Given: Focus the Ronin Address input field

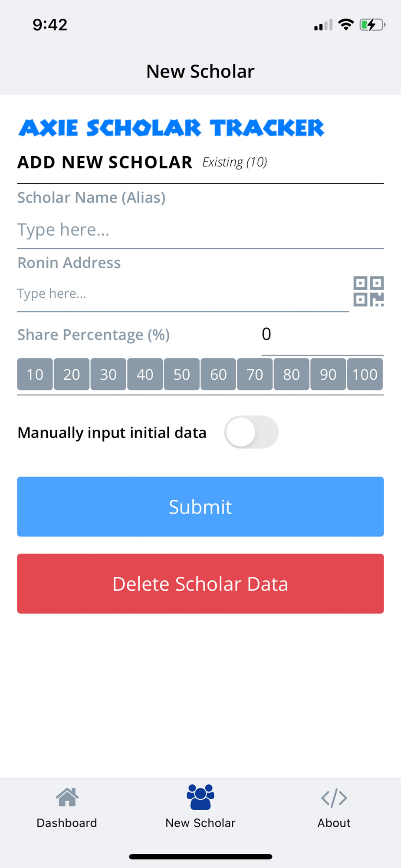Looking at the screenshot, I should pyautogui.click(x=183, y=294).
